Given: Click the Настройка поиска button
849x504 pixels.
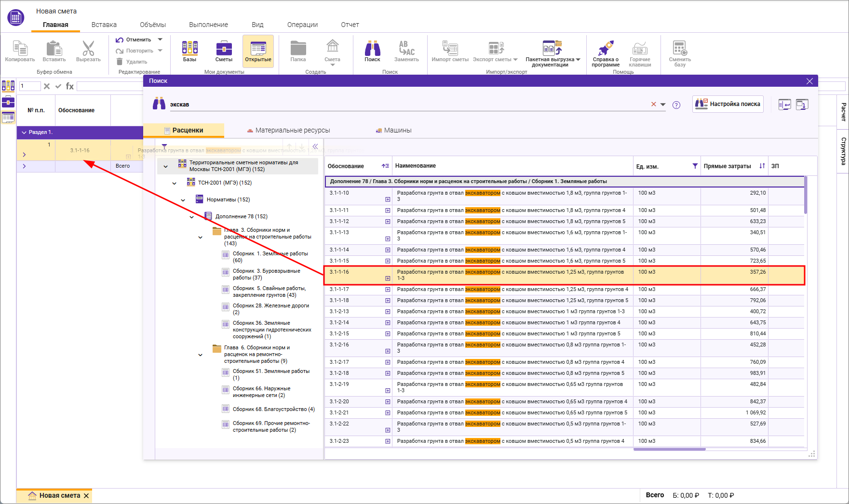Looking at the screenshot, I should tap(728, 104).
